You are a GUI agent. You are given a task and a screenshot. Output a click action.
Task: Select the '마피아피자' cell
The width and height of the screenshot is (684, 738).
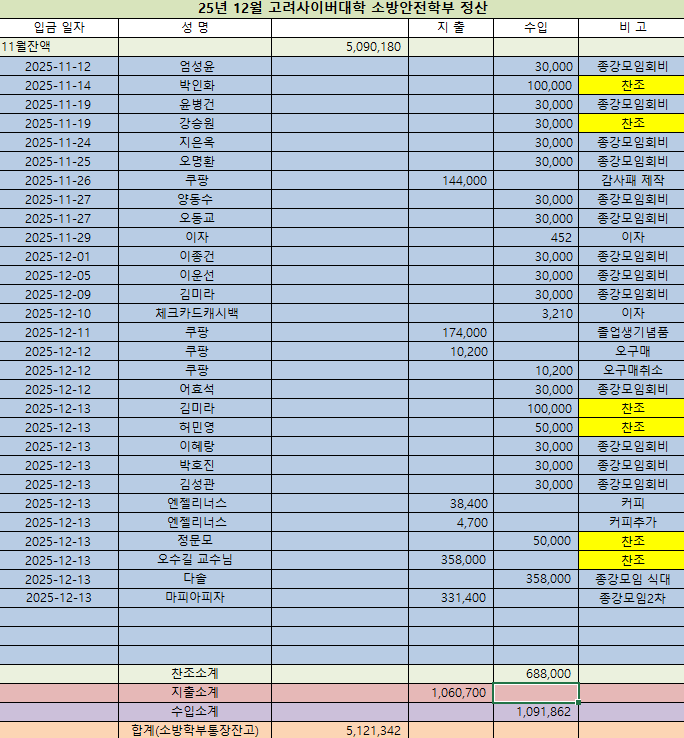coord(195,598)
